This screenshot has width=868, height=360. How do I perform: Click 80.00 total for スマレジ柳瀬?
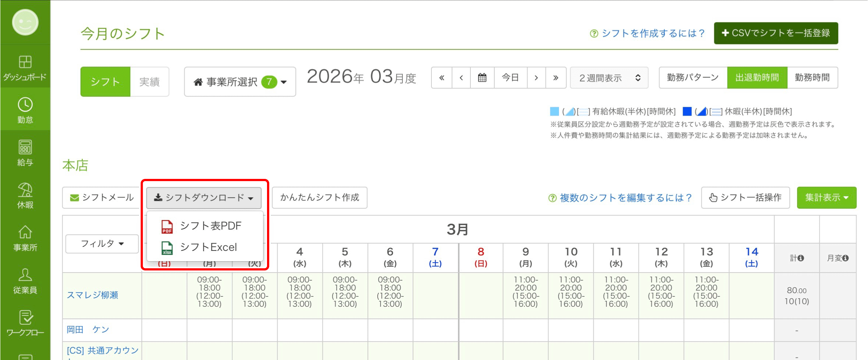pyautogui.click(x=797, y=290)
